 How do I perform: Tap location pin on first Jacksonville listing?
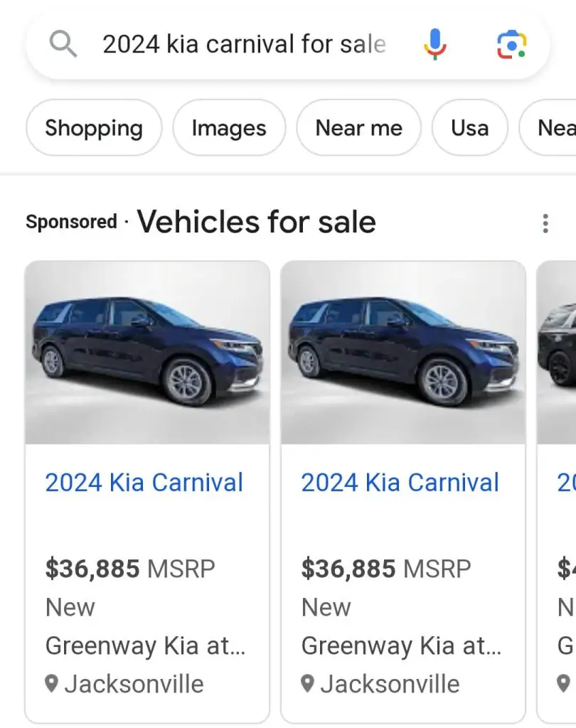pyautogui.click(x=51, y=684)
